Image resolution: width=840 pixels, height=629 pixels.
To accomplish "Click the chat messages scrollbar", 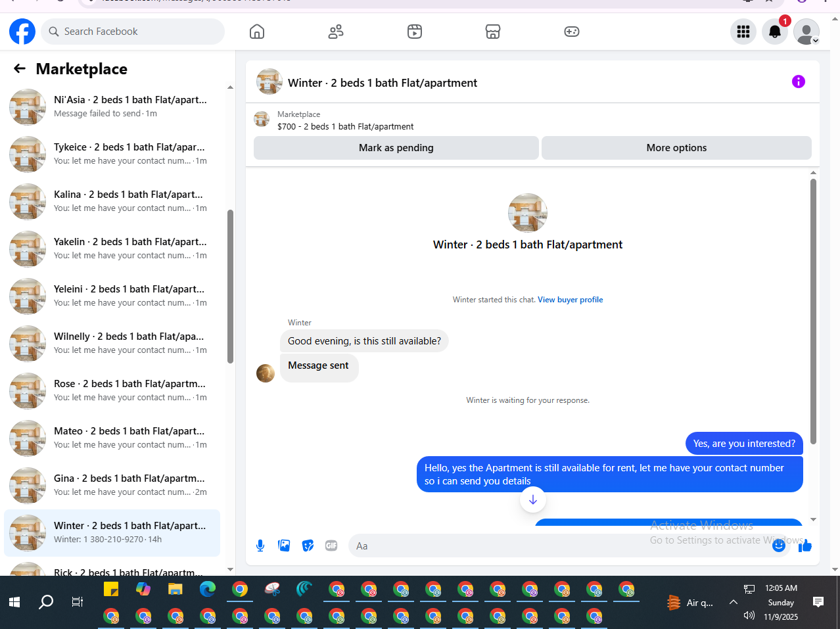I will 813,312.
